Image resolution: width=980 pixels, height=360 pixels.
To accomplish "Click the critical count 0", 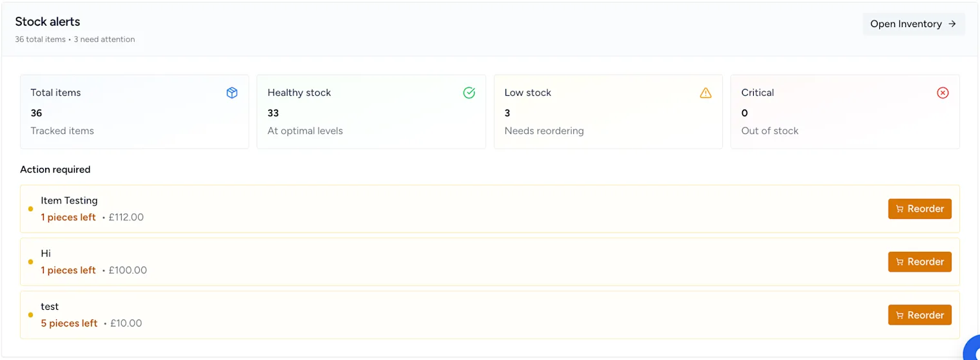I will pyautogui.click(x=745, y=113).
